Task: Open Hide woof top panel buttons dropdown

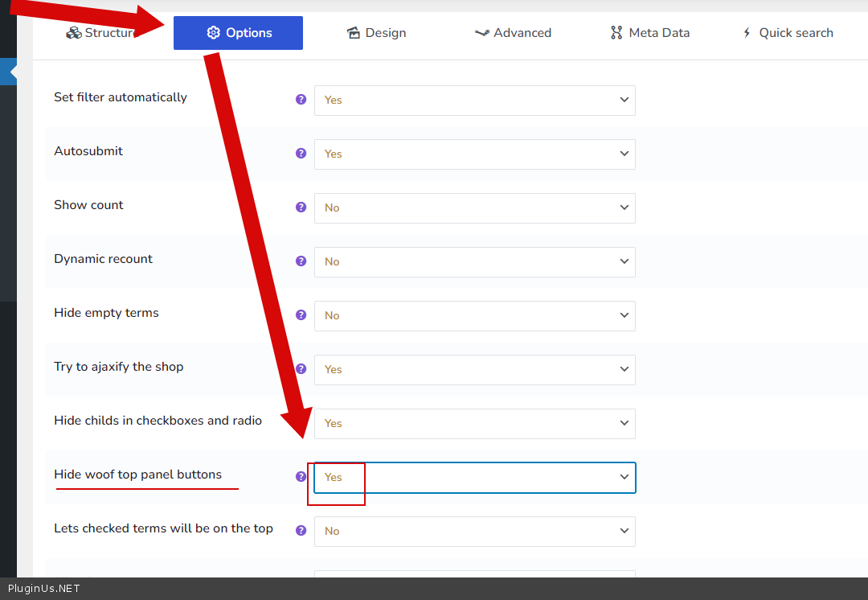Action: coord(474,478)
